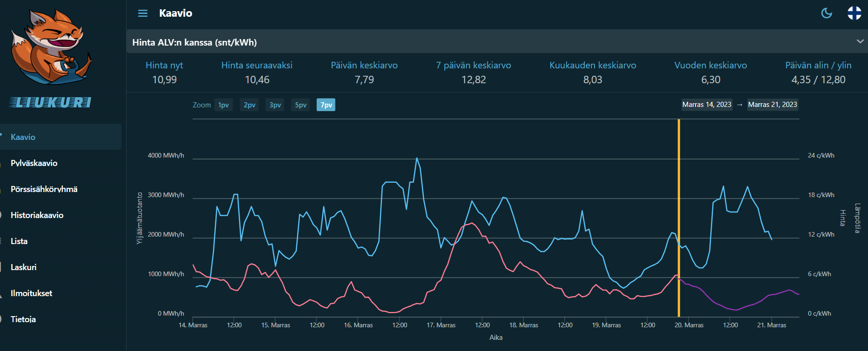Choose the 3pv zoom button
The width and height of the screenshot is (868, 351).
coord(275,105)
